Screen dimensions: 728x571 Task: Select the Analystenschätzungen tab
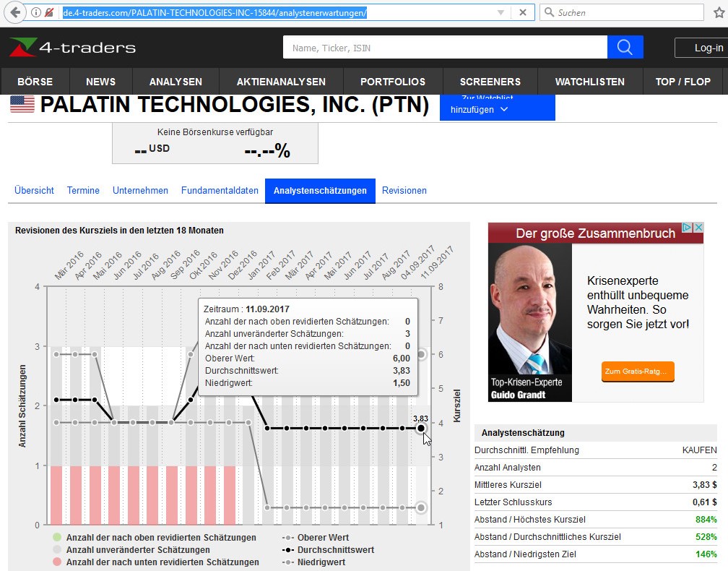[320, 191]
